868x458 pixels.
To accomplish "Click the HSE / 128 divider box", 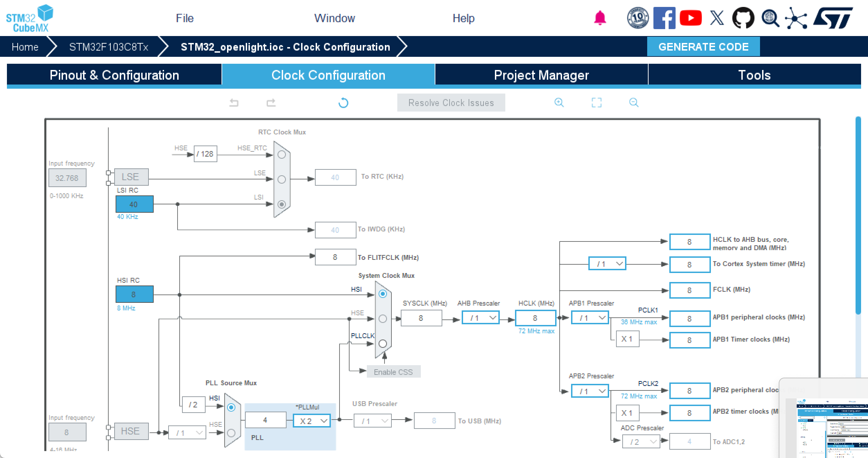I will 205,154.
